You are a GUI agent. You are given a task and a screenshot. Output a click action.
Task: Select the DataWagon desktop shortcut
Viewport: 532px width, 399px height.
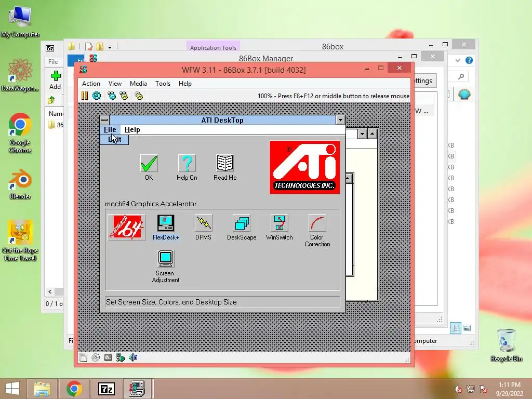(20, 75)
